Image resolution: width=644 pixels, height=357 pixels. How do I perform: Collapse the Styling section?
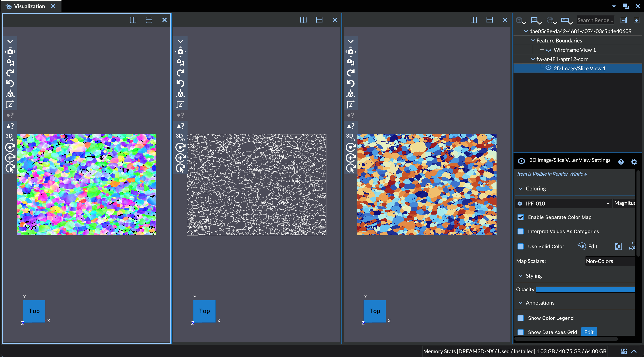coord(521,276)
